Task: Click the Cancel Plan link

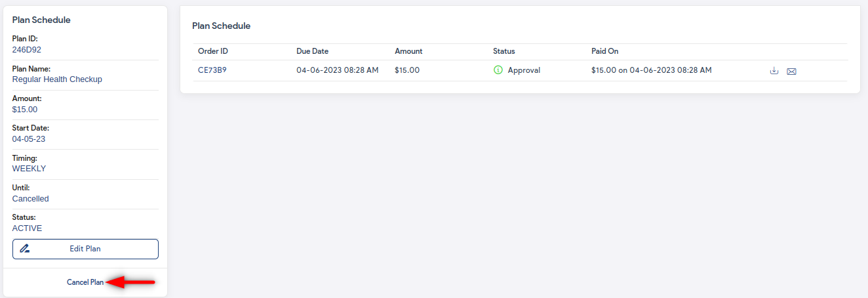Action: click(85, 282)
